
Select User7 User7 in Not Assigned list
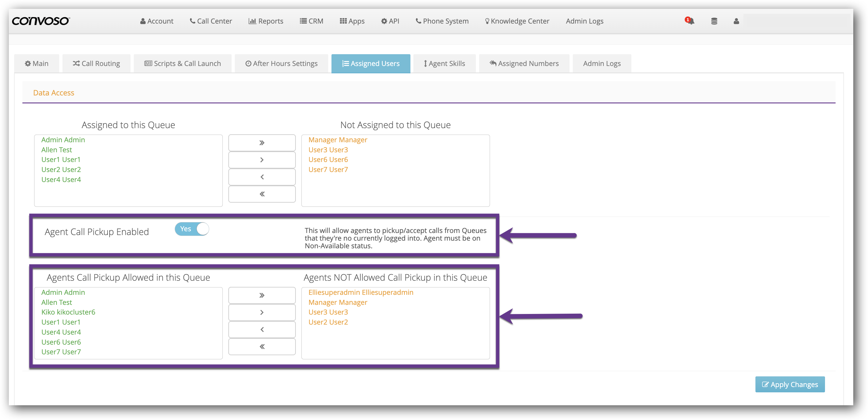coord(328,170)
